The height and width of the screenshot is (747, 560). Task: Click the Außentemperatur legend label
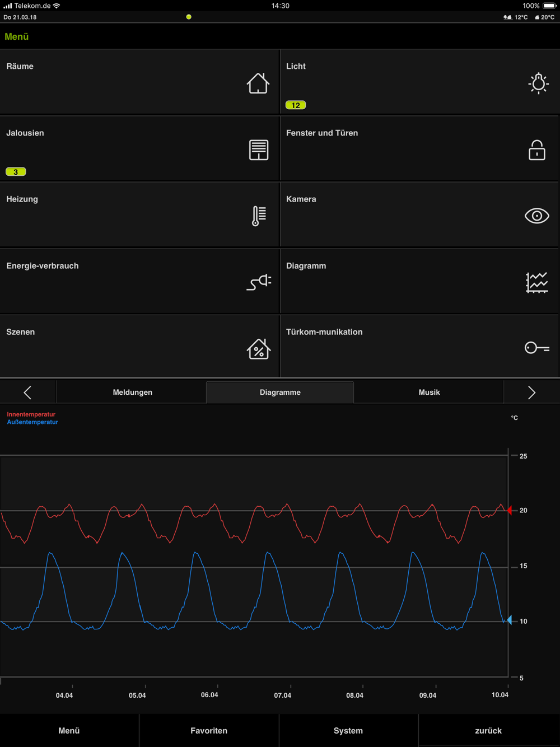(x=32, y=422)
